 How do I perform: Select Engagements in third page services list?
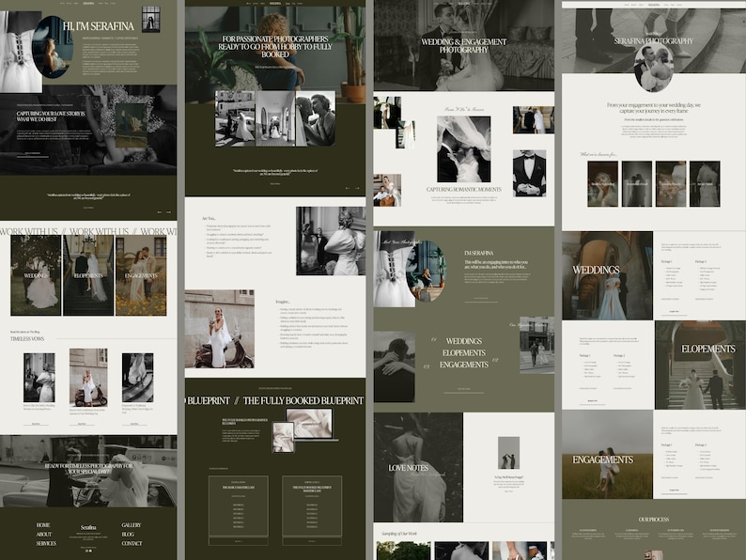click(x=464, y=365)
